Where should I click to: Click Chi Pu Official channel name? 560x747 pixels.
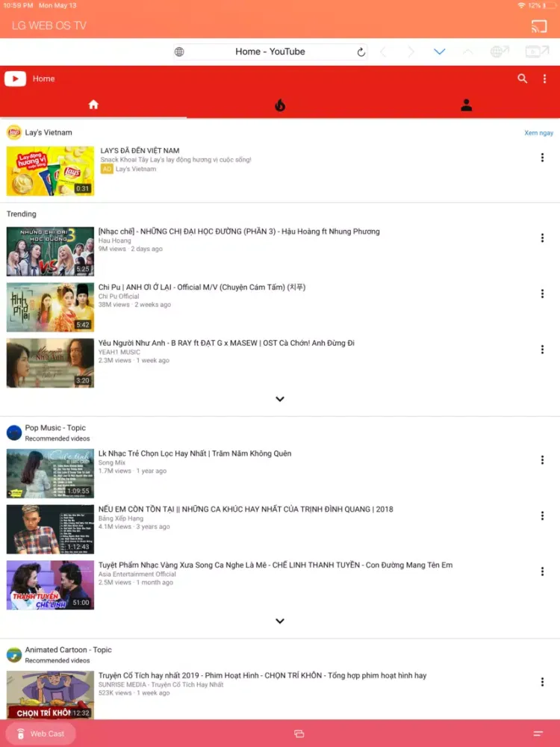click(x=119, y=297)
